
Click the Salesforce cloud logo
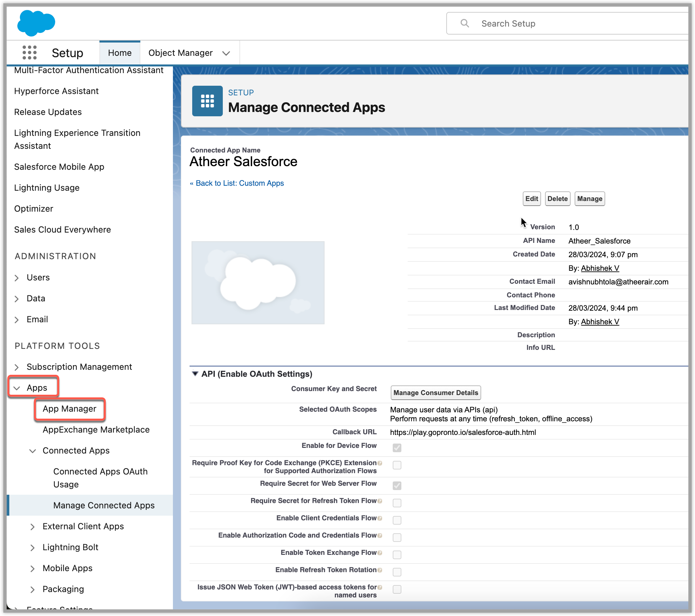36,23
